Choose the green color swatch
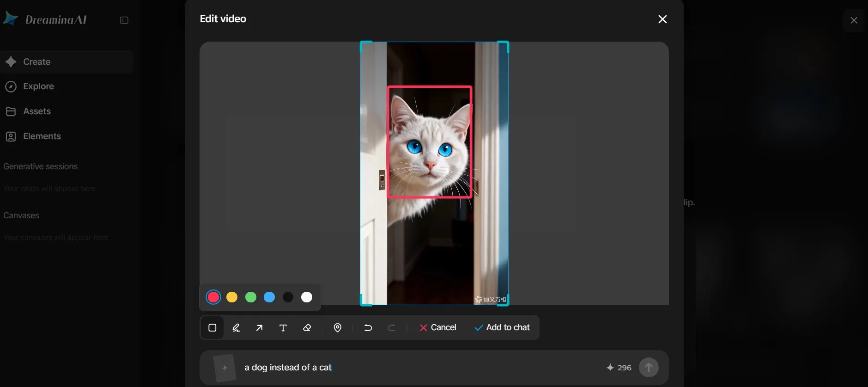 251,297
